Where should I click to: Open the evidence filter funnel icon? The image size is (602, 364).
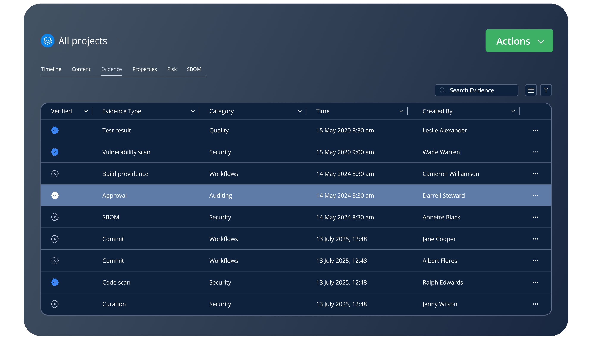(546, 90)
